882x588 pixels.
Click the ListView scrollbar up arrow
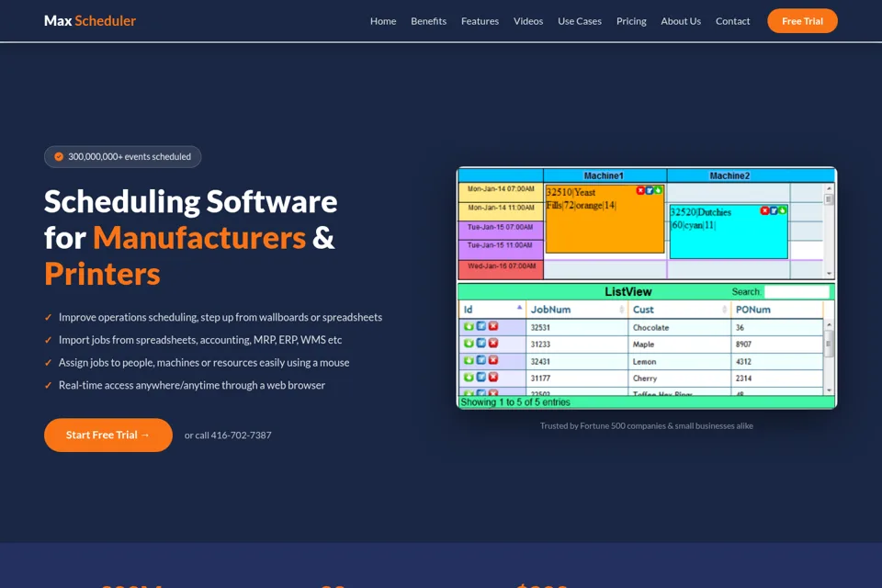[829, 325]
